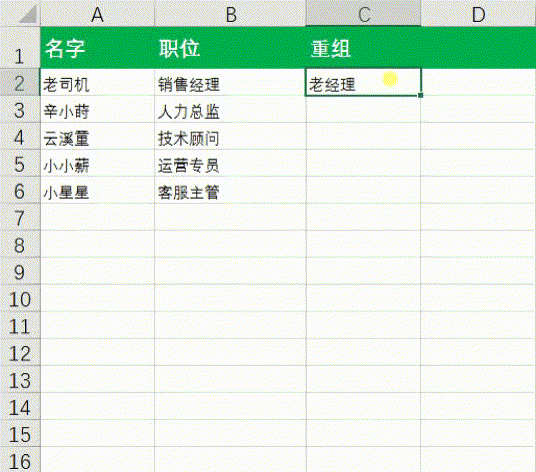The width and height of the screenshot is (536, 472).
Task: Select row 5 header
Action: (x=20, y=163)
